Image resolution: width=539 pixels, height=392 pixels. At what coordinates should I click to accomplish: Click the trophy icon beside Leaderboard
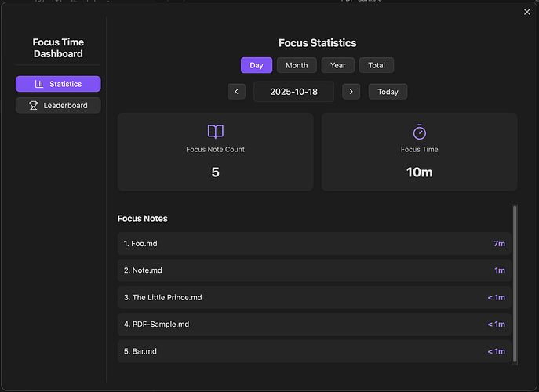point(34,105)
